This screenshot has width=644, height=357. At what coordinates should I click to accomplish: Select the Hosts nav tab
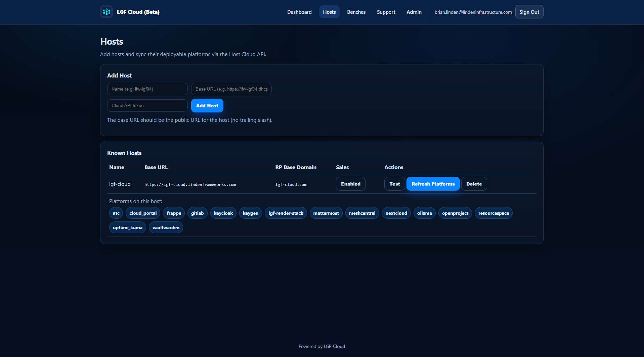(x=329, y=12)
